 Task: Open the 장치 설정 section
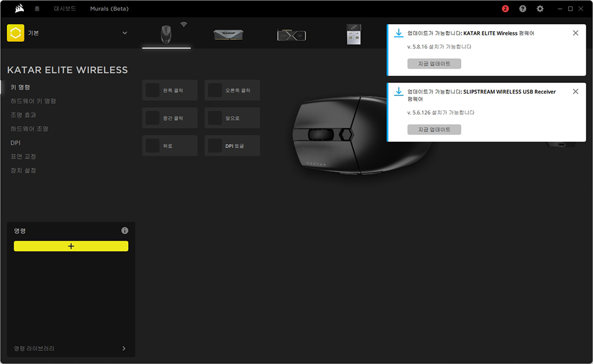24,171
